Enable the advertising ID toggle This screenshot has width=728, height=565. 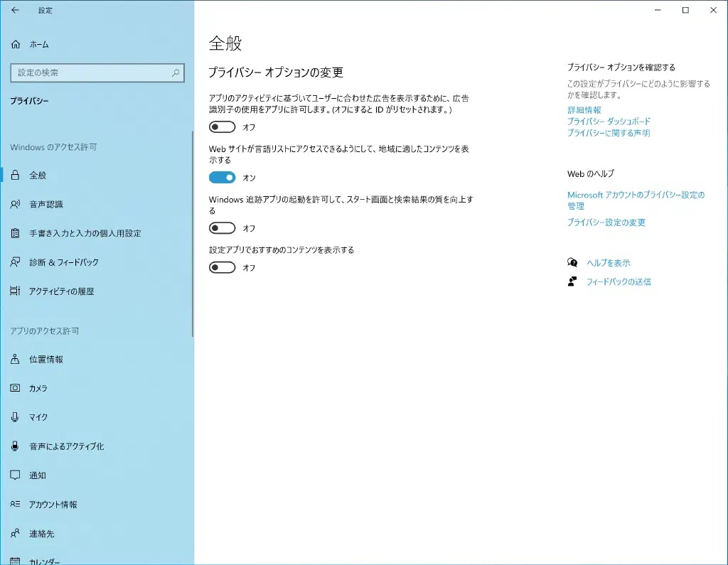pos(222,127)
